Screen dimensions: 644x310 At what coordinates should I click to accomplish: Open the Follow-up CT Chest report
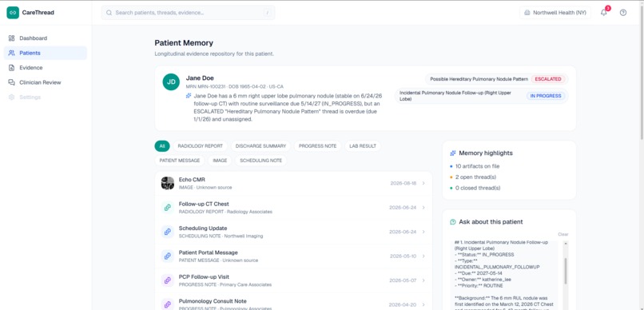204,204
